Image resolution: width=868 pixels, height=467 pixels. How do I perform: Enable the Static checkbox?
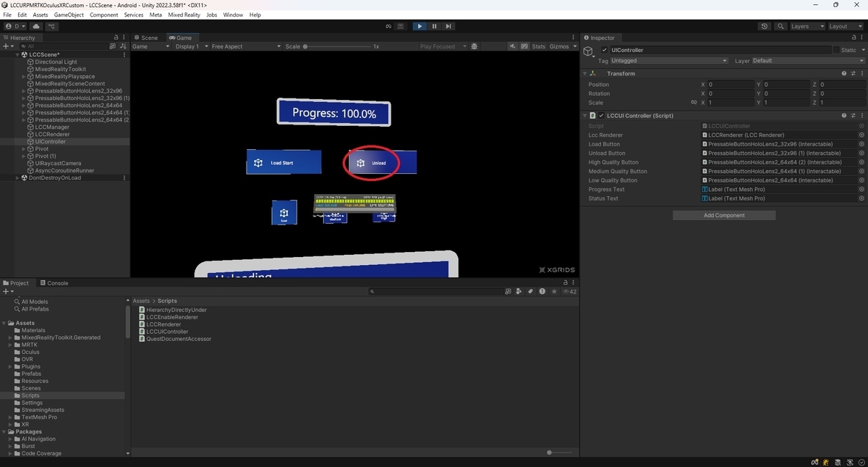tap(836, 50)
